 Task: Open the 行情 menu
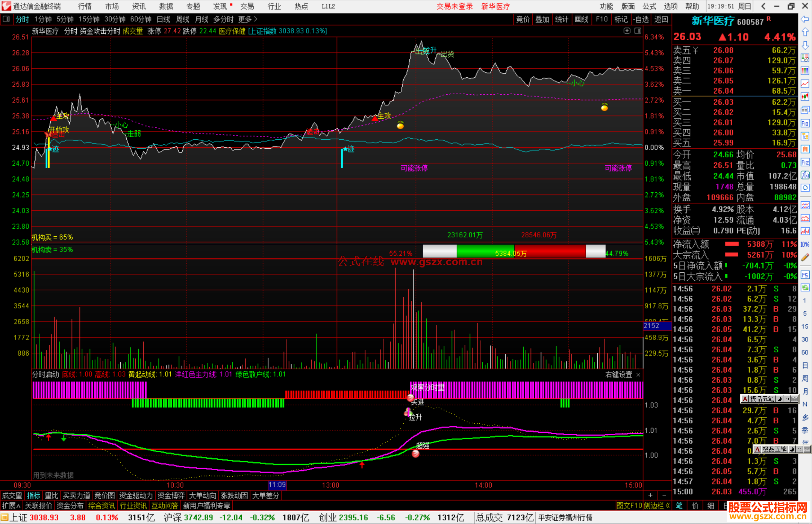85,6
